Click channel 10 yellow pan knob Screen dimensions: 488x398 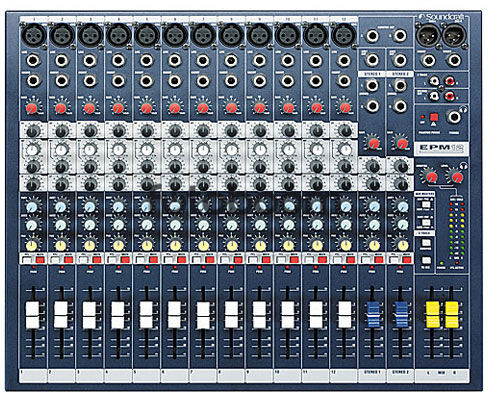(288, 246)
